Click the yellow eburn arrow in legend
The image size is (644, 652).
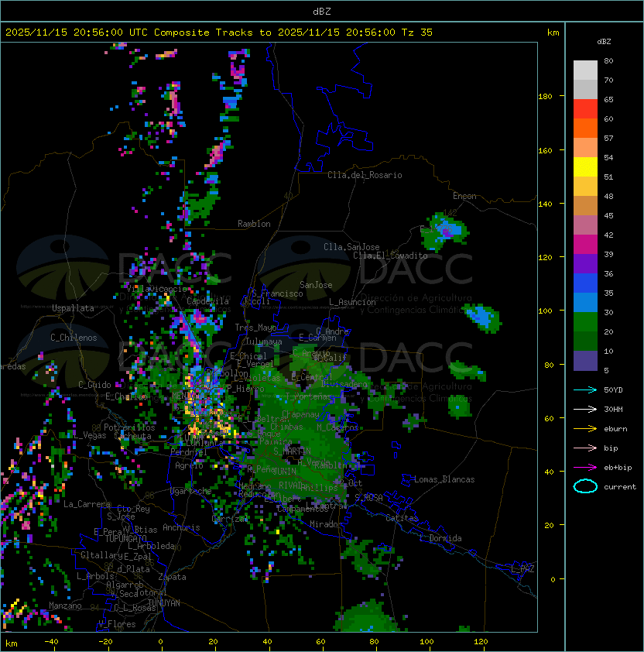[585, 429]
